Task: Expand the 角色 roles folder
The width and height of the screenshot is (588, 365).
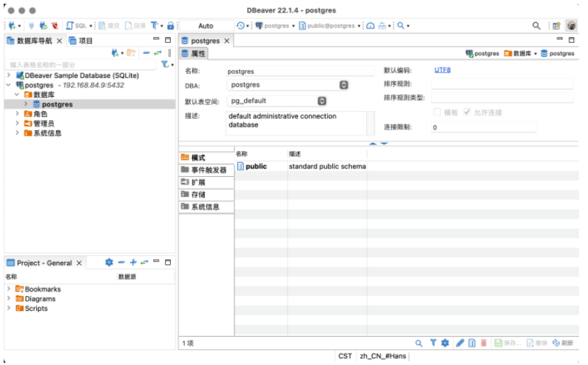Action: 17,113
